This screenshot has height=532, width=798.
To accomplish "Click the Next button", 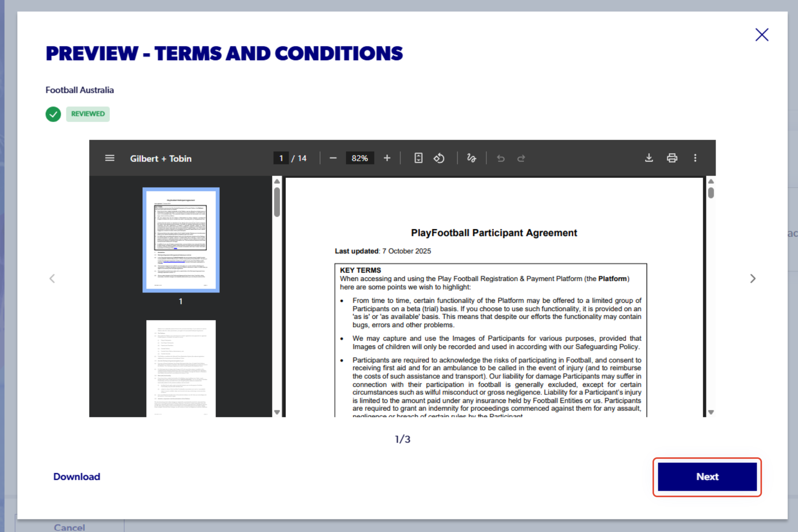I will [x=707, y=476].
